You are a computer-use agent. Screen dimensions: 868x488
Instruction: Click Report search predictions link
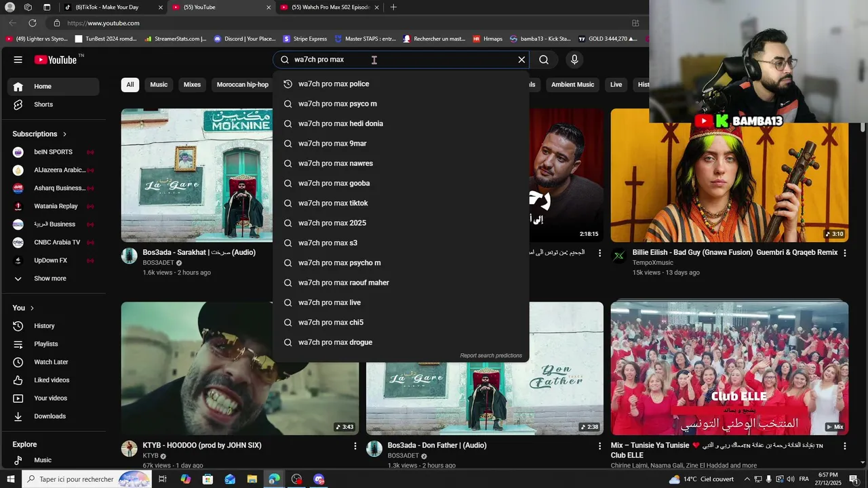[491, 355]
